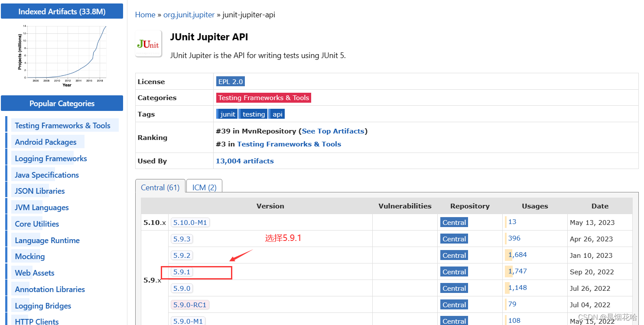
Task: Open Logging Bridges category
Action: click(x=43, y=306)
